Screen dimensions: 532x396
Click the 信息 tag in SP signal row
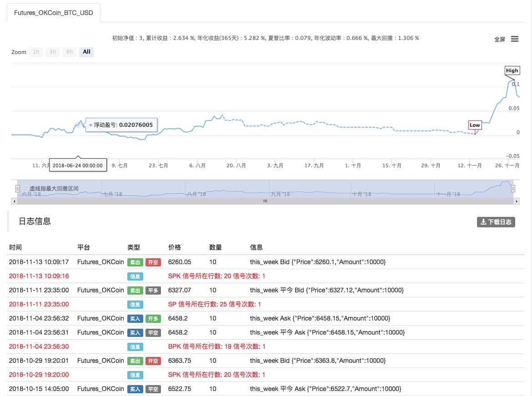tap(135, 304)
